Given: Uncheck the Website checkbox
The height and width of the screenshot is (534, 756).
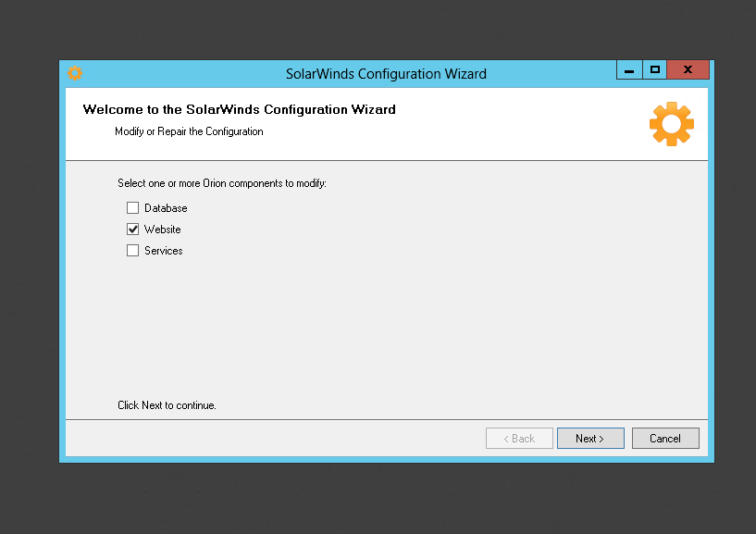Looking at the screenshot, I should coord(132,230).
